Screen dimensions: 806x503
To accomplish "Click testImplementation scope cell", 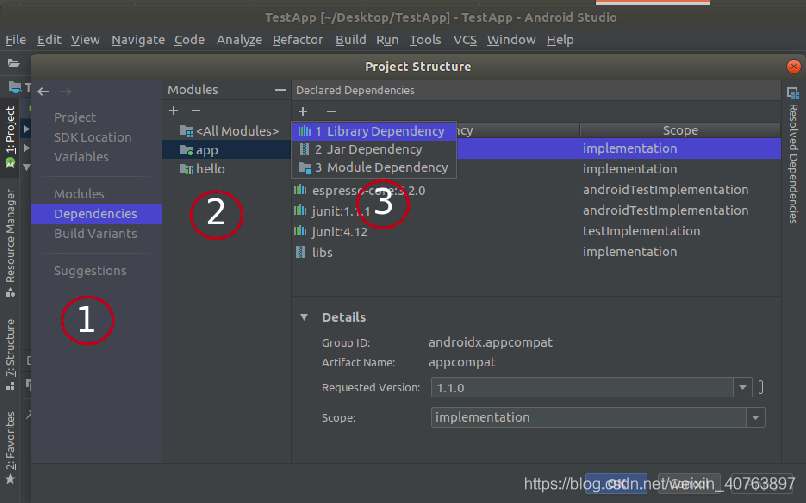I will point(642,231).
